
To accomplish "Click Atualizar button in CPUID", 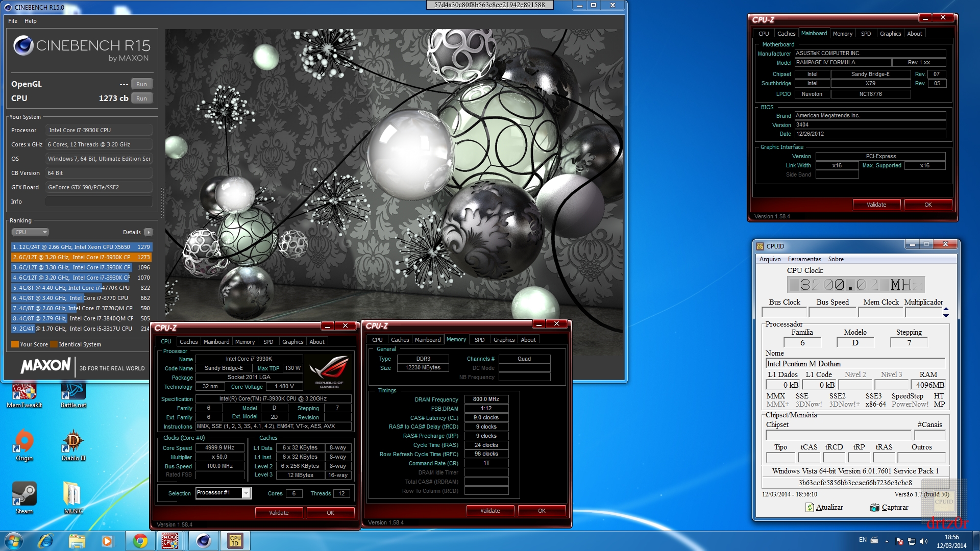I will tap(824, 507).
